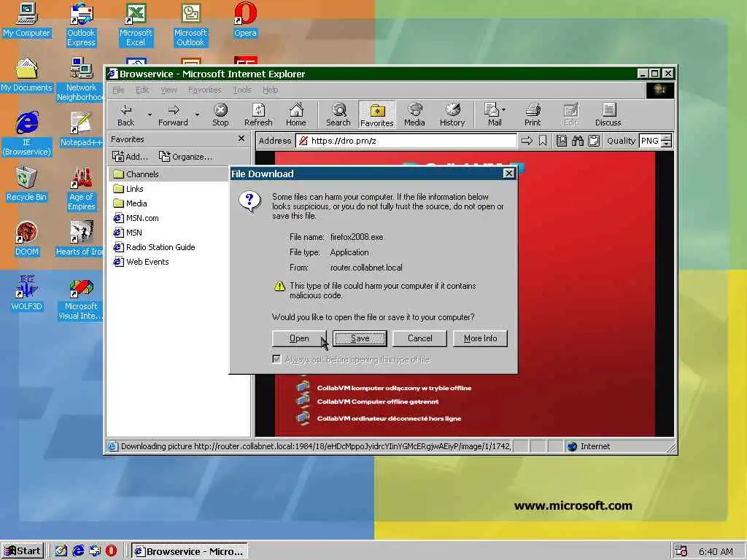Click Organize... in Favorites pane
Image resolution: width=747 pixels, height=560 pixels.
[x=185, y=157]
